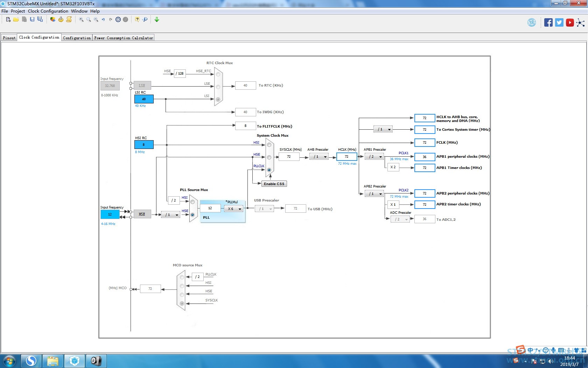Select HSI in the PLL Source Mux
Viewport: 588px width, 368px height.
(192, 202)
